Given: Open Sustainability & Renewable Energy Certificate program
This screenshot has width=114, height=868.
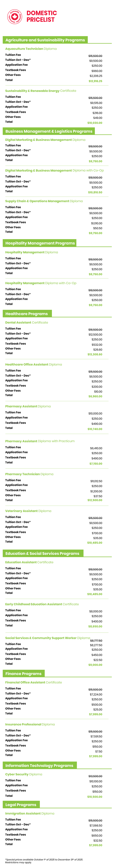Looking at the screenshot, I should pos(40,91).
